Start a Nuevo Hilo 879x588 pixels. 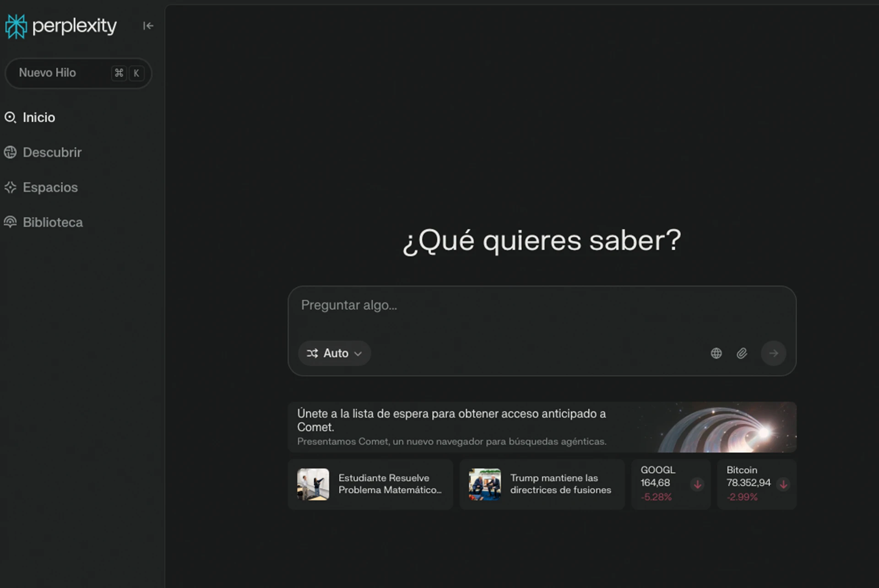tap(47, 73)
